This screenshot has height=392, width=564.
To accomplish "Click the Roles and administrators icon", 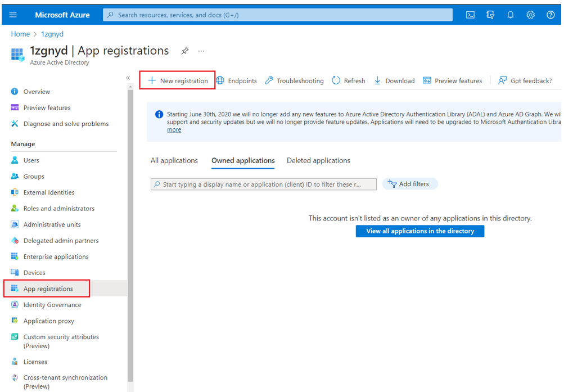I will click(x=15, y=208).
